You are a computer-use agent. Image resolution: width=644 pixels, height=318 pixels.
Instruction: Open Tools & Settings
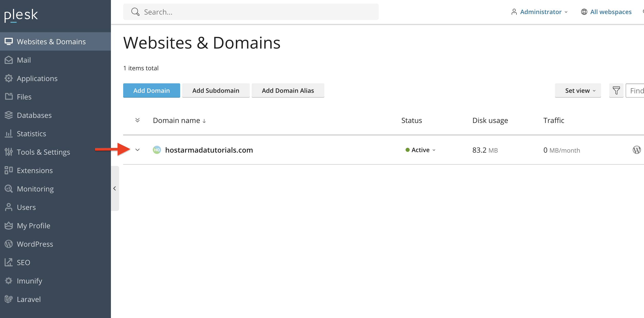pyautogui.click(x=43, y=152)
